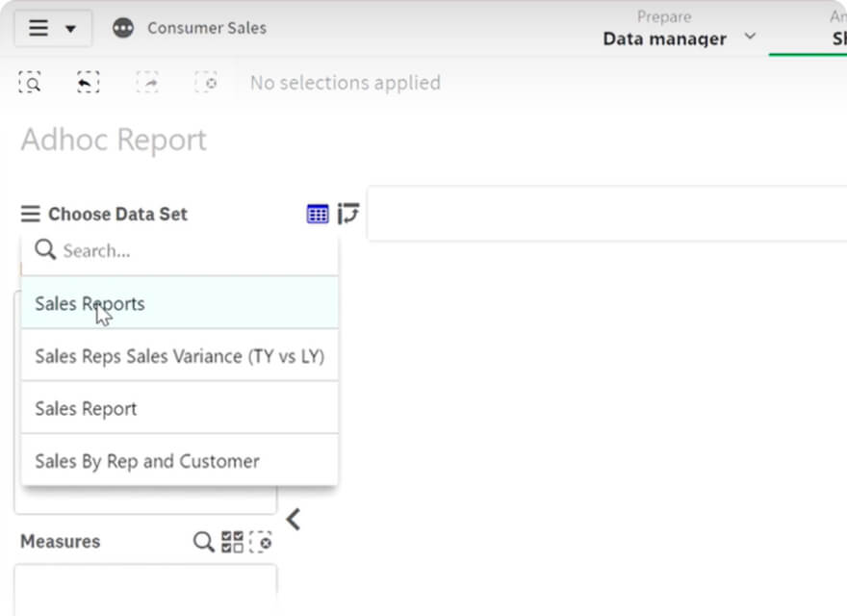Image resolution: width=847 pixels, height=616 pixels.
Task: Open the hamburger navigation menu button
Action: click(38, 28)
